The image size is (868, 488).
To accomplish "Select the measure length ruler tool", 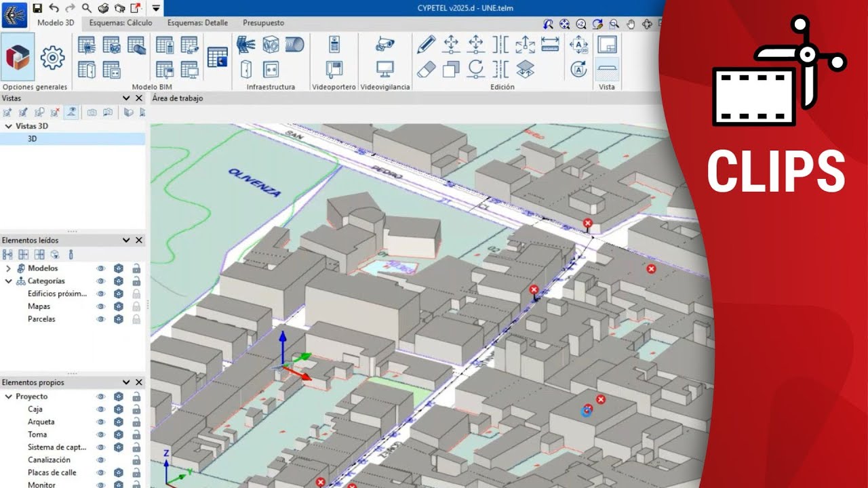I will click(550, 45).
